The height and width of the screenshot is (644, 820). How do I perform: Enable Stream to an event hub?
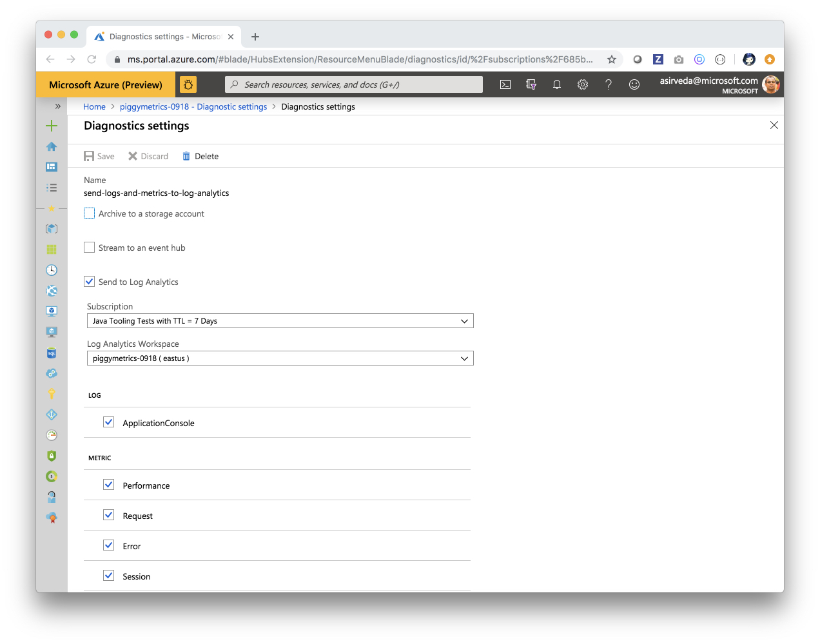tap(90, 248)
